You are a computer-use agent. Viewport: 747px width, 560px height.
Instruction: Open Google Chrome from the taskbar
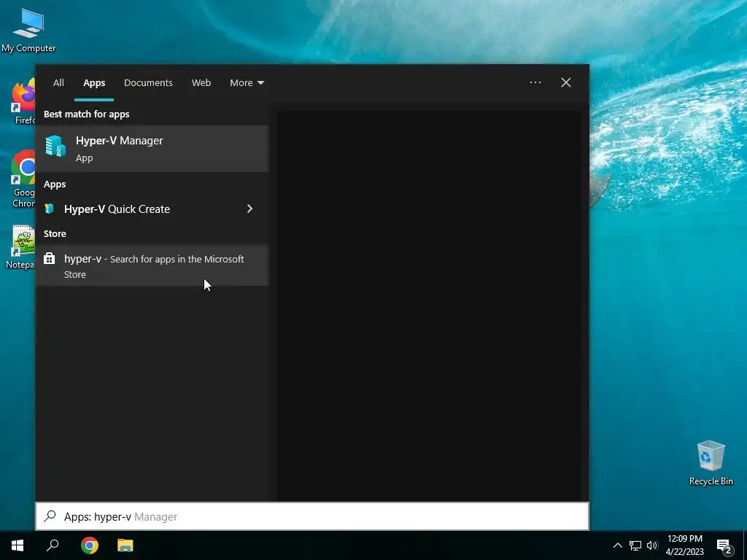(90, 545)
